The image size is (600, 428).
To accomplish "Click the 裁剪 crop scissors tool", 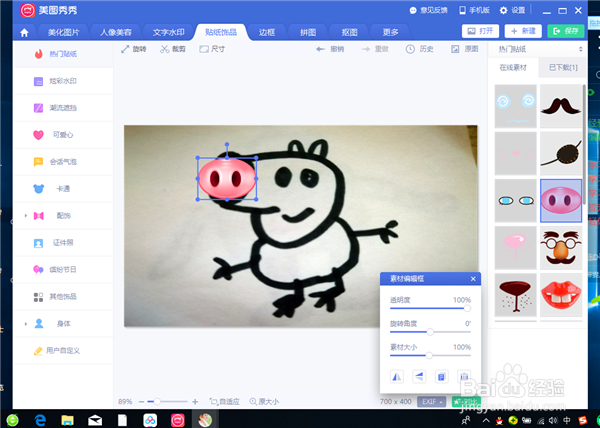I will (173, 49).
